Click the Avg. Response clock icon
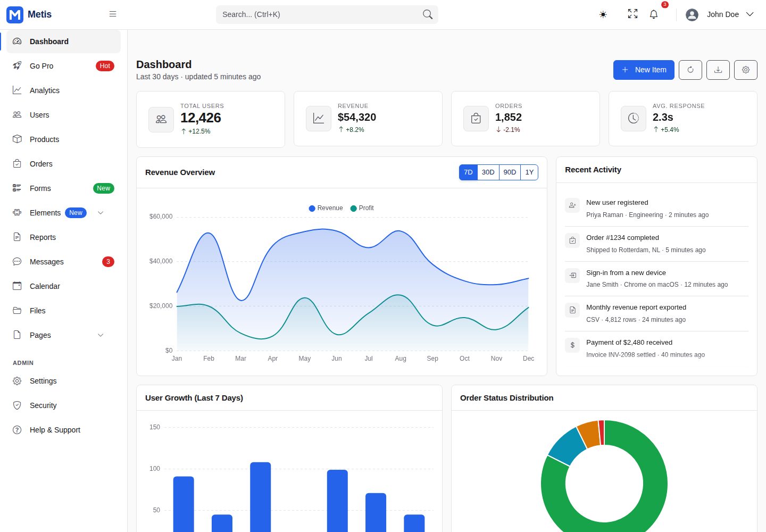 pos(634,119)
